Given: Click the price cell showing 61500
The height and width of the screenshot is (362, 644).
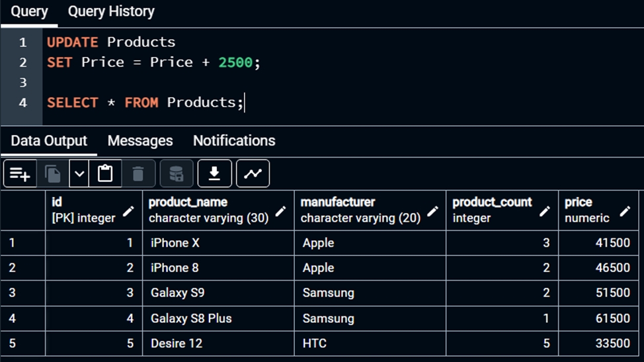Looking at the screenshot, I should pos(600,318).
